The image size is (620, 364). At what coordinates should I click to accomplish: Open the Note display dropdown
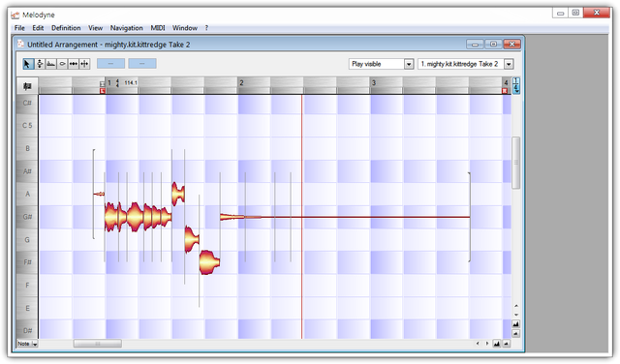click(27, 344)
